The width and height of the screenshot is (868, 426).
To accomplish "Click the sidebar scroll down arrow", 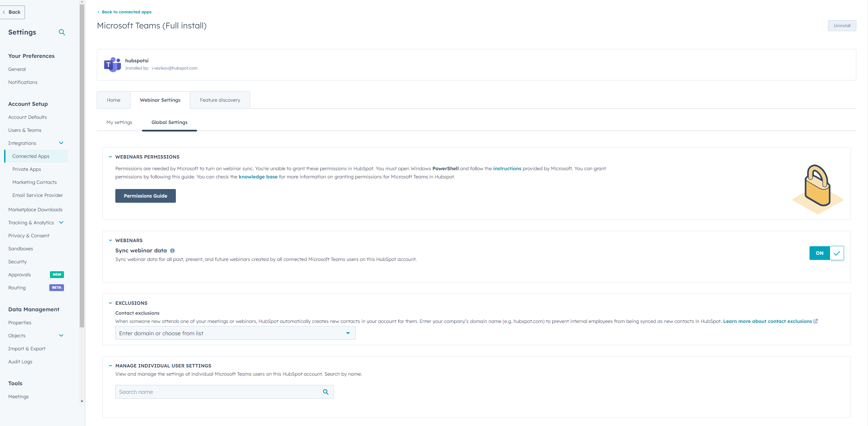I will point(82,401).
